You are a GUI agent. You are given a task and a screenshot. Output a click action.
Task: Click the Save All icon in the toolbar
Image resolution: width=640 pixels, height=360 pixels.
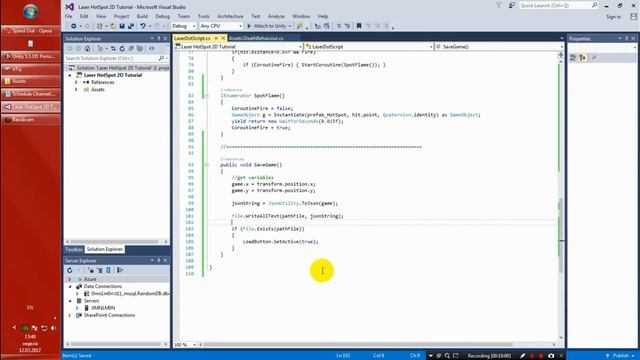[131, 26]
